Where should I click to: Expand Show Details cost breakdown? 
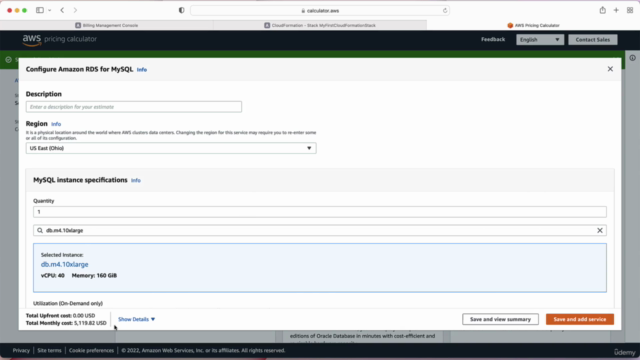(136, 319)
